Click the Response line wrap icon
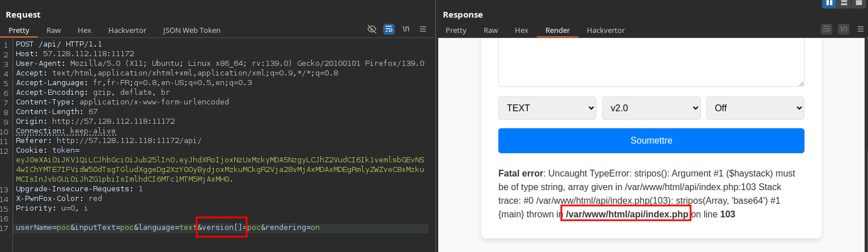 (x=827, y=29)
